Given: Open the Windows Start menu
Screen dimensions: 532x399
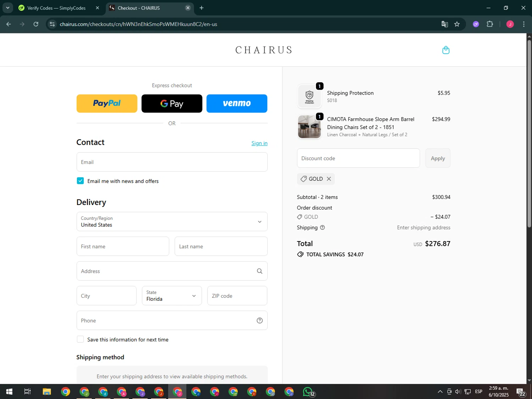Looking at the screenshot, I should pyautogui.click(x=9, y=392).
